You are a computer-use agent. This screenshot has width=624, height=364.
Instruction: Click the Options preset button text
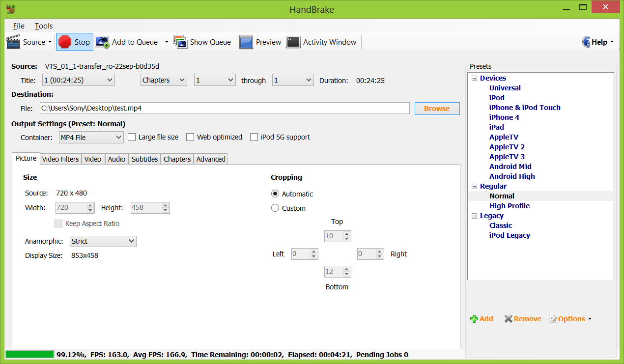571,319
